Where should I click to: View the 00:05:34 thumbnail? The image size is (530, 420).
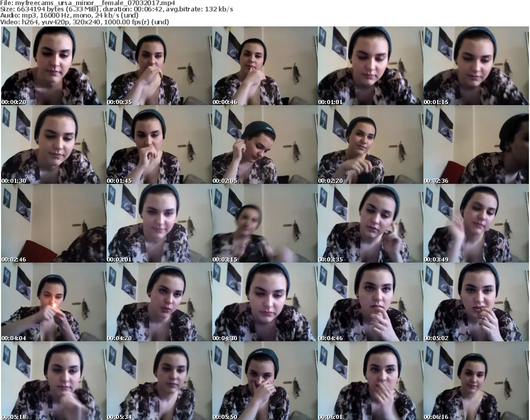pyautogui.click(x=159, y=381)
